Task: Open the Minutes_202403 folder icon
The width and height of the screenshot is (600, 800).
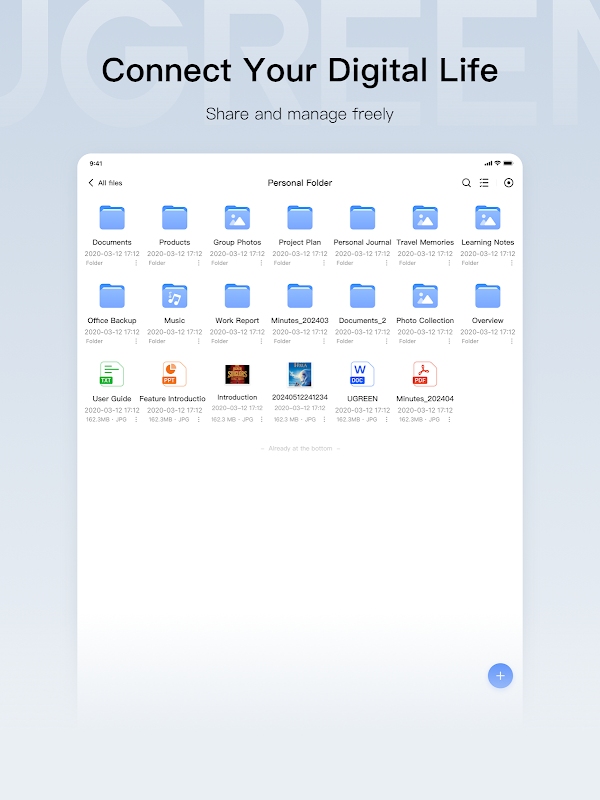Action: pyautogui.click(x=300, y=296)
